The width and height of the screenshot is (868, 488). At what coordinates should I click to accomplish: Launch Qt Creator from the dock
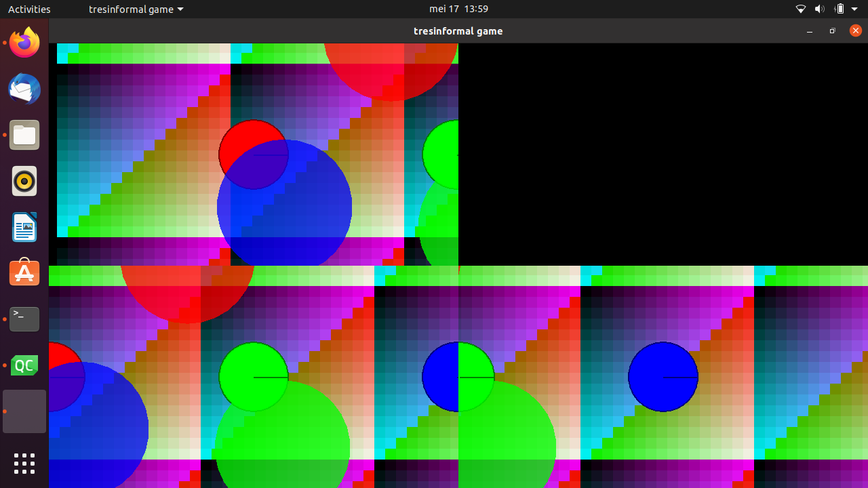pyautogui.click(x=24, y=365)
